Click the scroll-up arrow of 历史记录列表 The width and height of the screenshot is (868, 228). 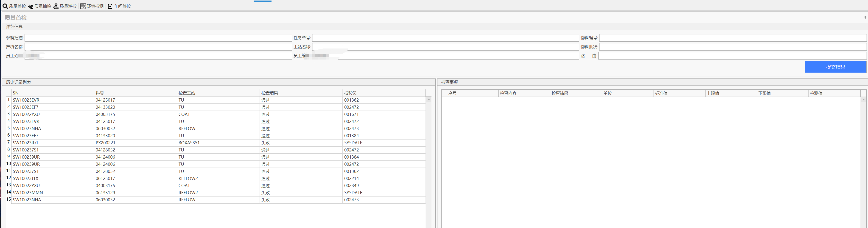(x=429, y=100)
